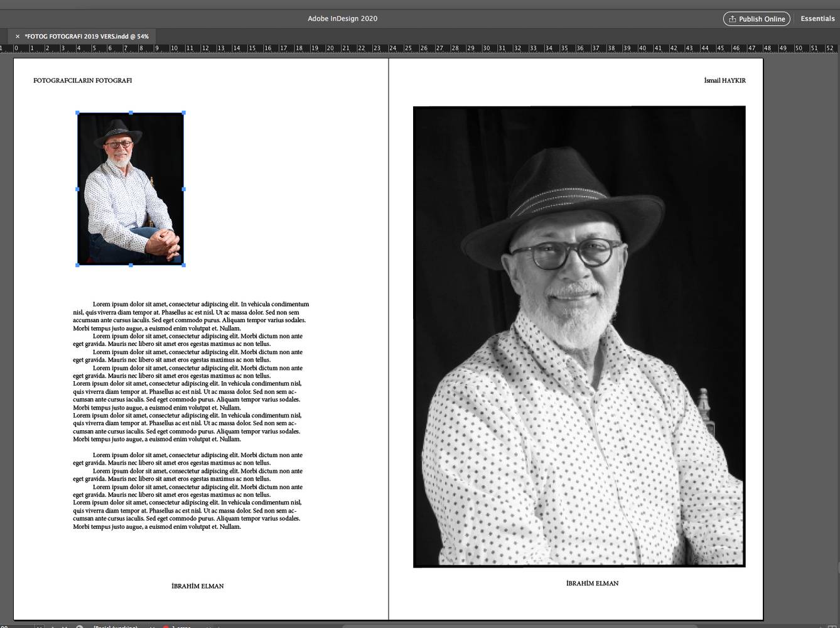Select the large black-and-white portrait image
The height and width of the screenshot is (628, 840).
tap(579, 336)
